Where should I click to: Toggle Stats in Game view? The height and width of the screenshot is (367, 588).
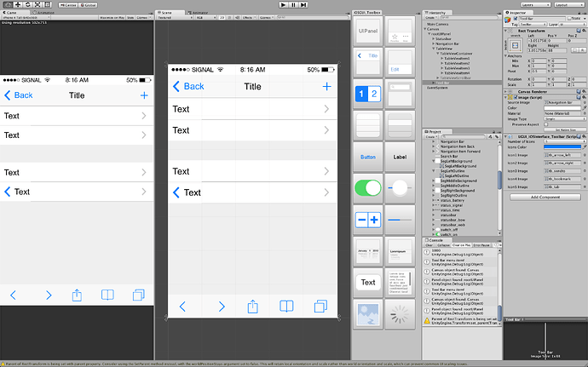pyautogui.click(x=130, y=17)
